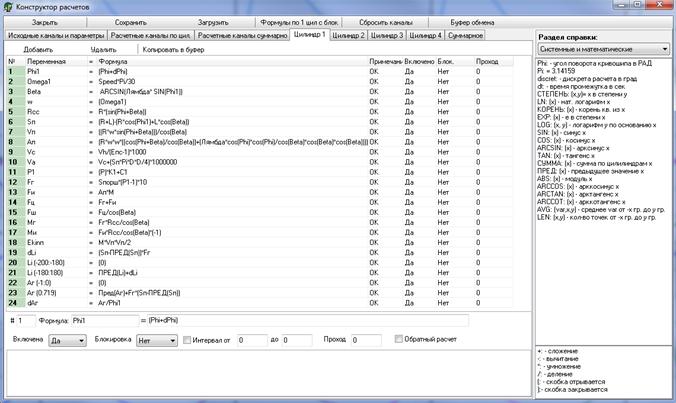The width and height of the screenshot is (676, 403).
Task: Select row 5 variable Rcc
Action: point(33,112)
